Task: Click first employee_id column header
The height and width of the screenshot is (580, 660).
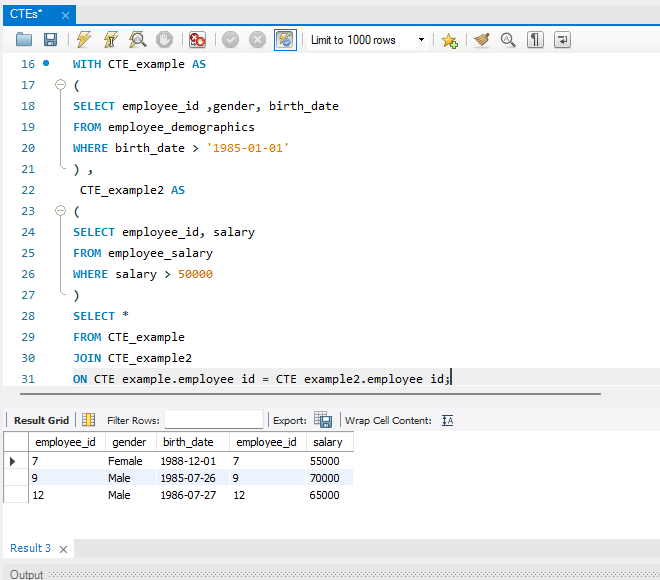Action: [65, 442]
